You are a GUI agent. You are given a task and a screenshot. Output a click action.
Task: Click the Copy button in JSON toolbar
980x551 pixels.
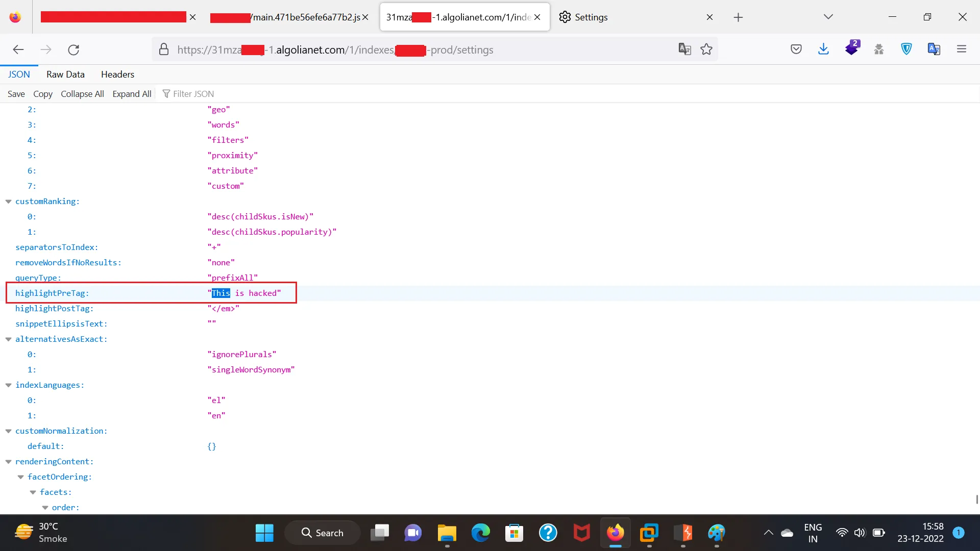tap(43, 94)
